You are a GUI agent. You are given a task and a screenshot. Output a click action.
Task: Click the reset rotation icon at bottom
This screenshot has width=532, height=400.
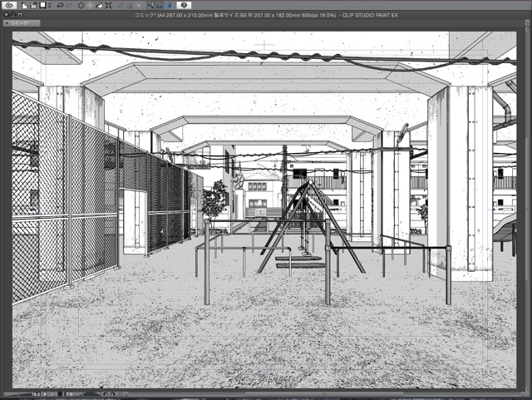(120, 394)
